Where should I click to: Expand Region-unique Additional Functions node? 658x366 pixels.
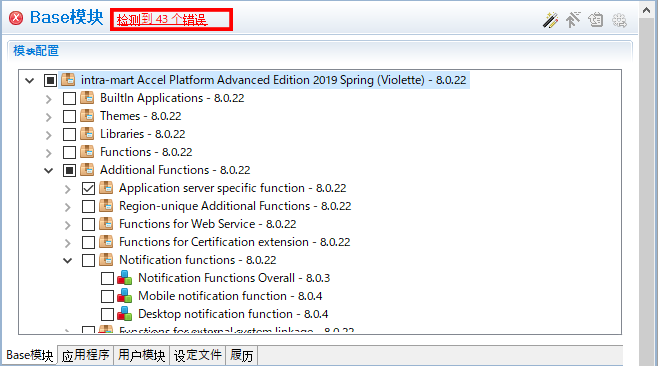pyautogui.click(x=68, y=207)
